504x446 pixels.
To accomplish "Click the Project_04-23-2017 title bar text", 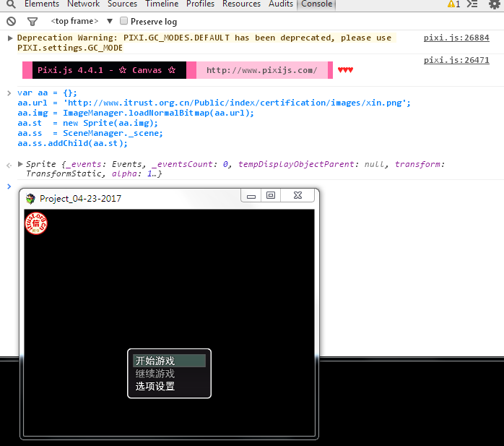I will pos(80,199).
